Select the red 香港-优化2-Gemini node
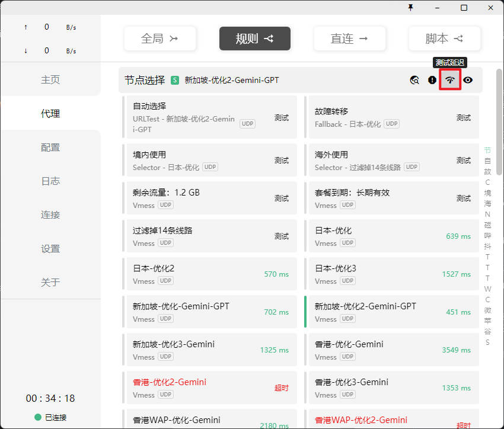 209,388
